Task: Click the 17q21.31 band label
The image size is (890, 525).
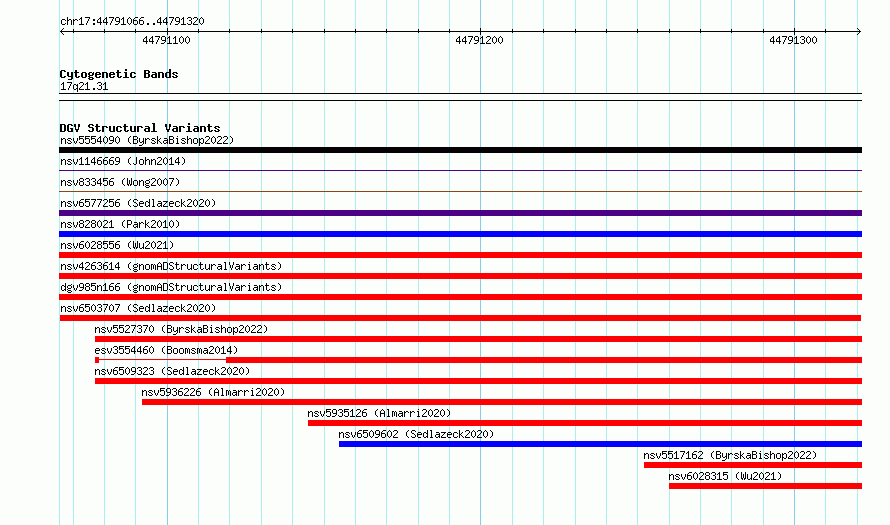Action: click(84, 86)
